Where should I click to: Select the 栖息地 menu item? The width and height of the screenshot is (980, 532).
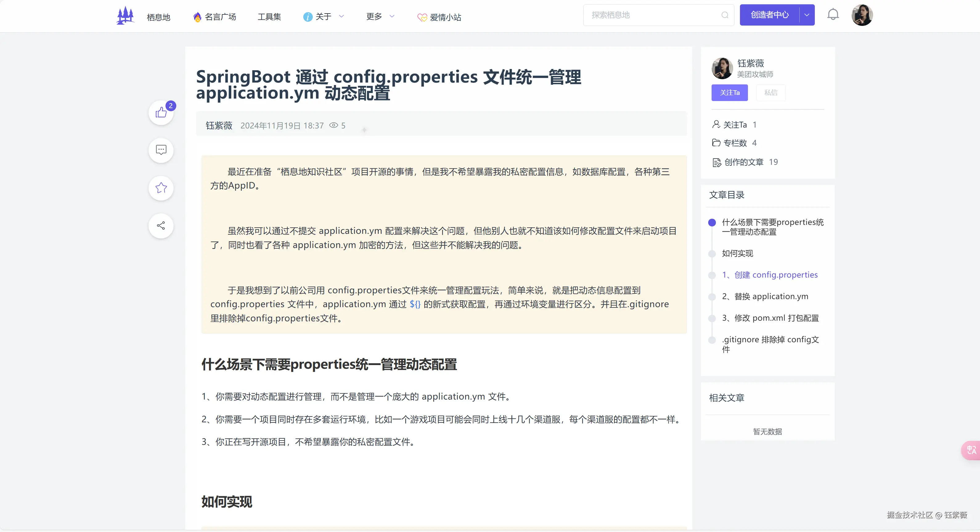tap(158, 17)
